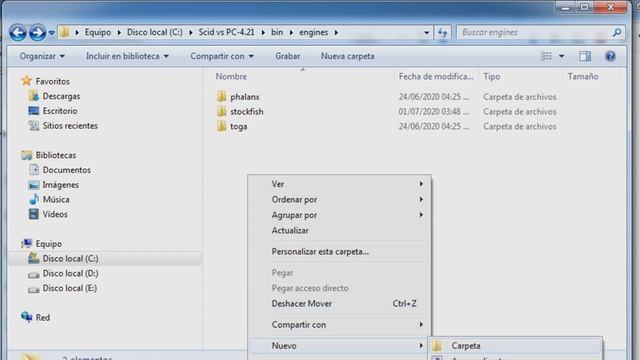Open Imágenes library in sidebar
This screenshot has width=640, height=360.
60,185
